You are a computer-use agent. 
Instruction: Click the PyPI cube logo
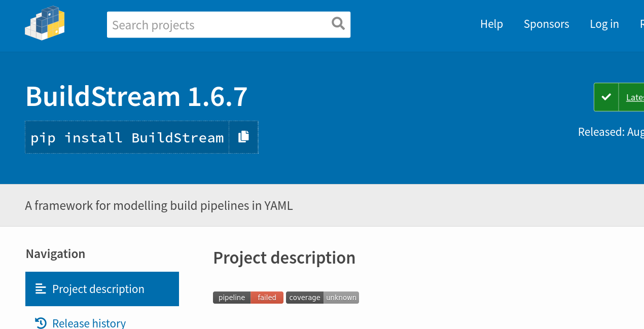click(45, 23)
